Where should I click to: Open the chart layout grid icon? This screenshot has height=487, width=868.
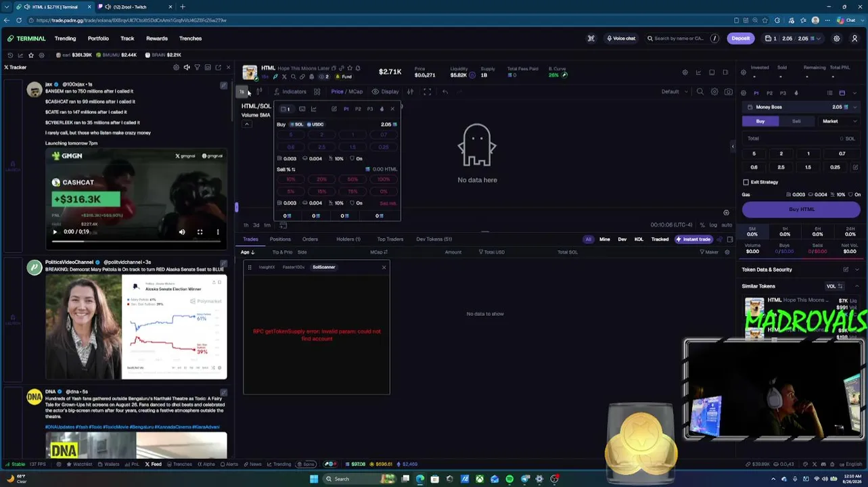point(317,91)
